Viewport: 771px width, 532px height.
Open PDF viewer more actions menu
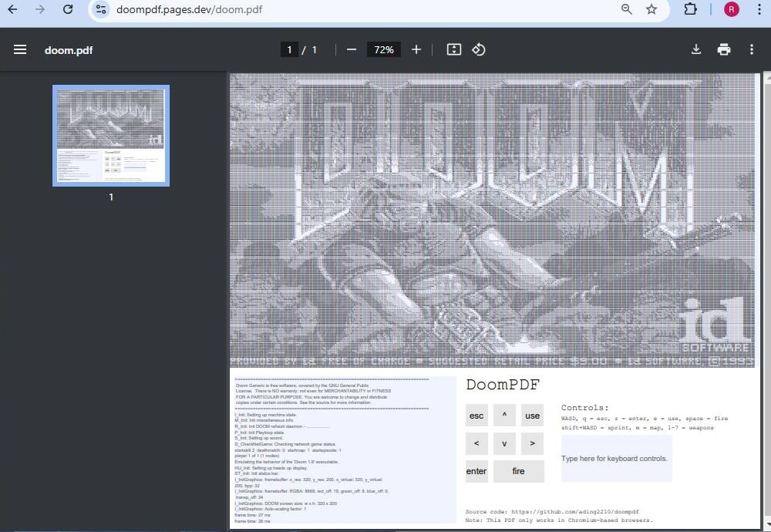click(x=751, y=49)
